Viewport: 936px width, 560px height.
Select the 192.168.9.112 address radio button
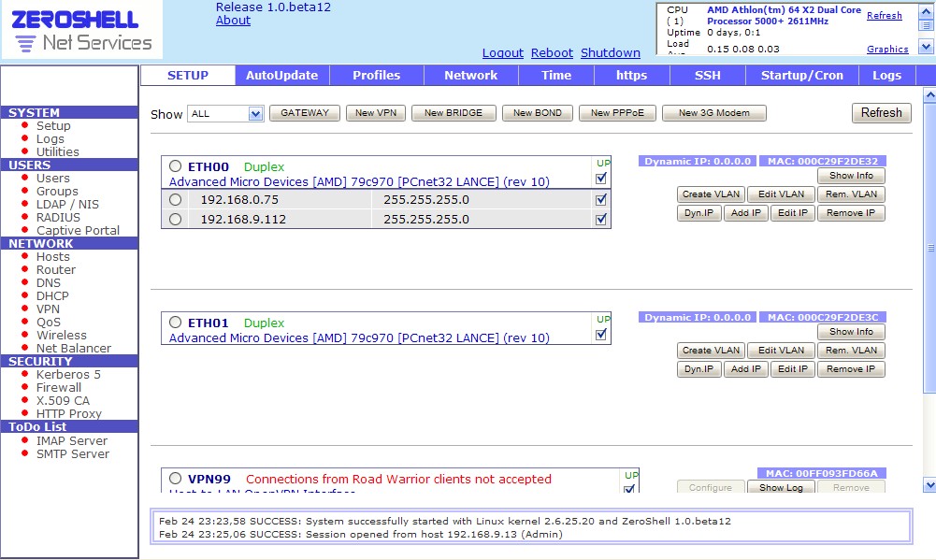pyautogui.click(x=175, y=219)
